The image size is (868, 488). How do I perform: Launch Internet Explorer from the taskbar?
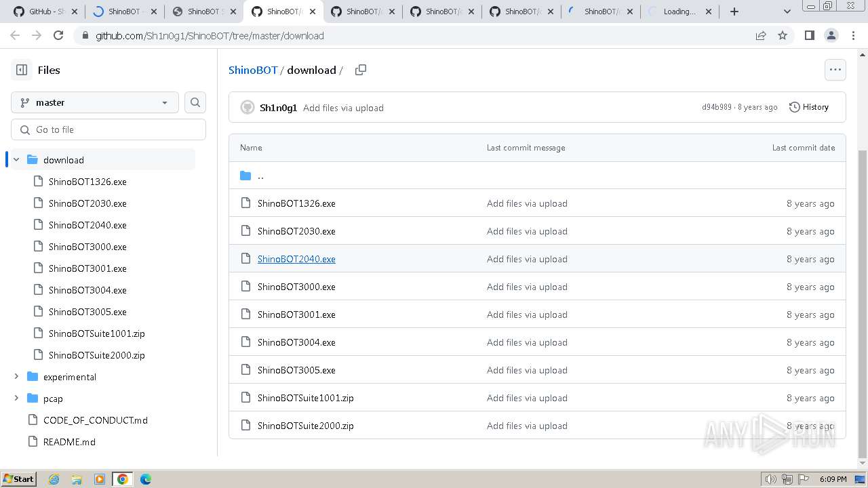coord(54,479)
